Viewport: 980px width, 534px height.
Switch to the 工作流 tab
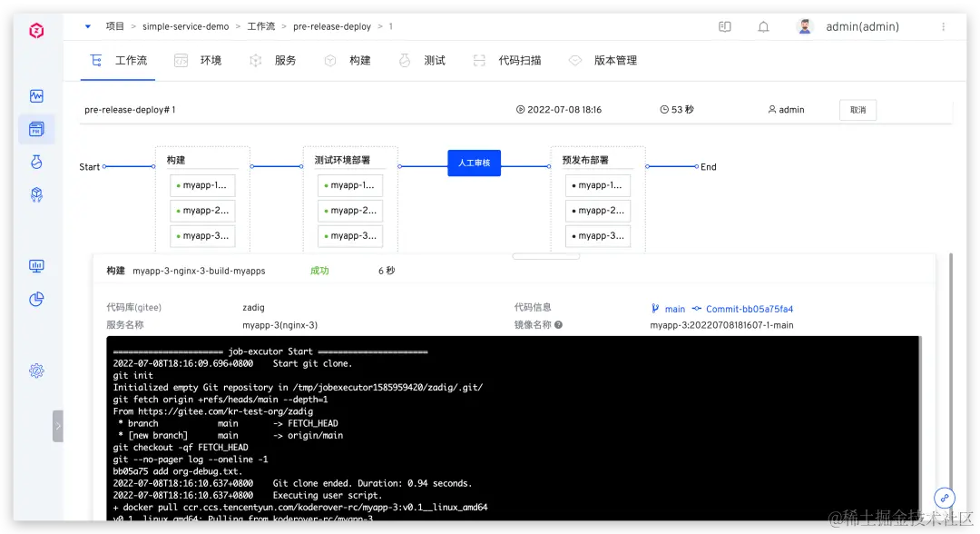118,61
